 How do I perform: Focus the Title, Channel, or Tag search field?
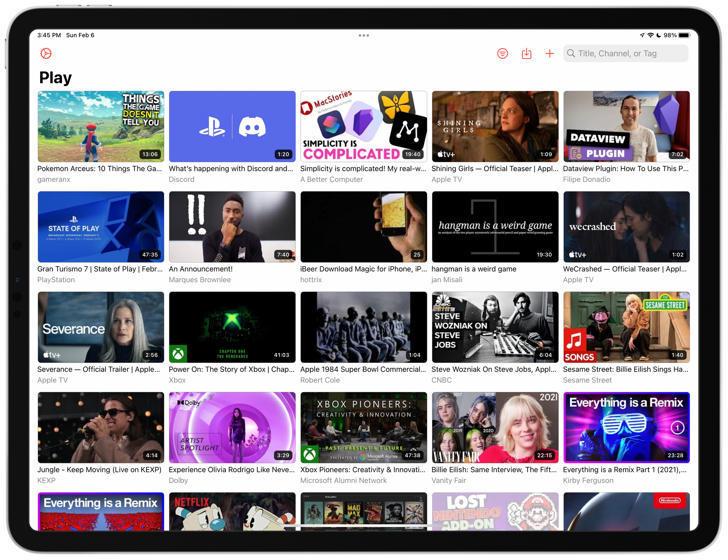click(x=626, y=53)
